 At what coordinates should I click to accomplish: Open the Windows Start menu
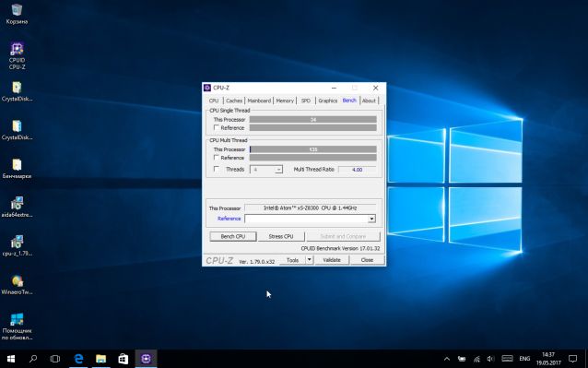pos(11,359)
